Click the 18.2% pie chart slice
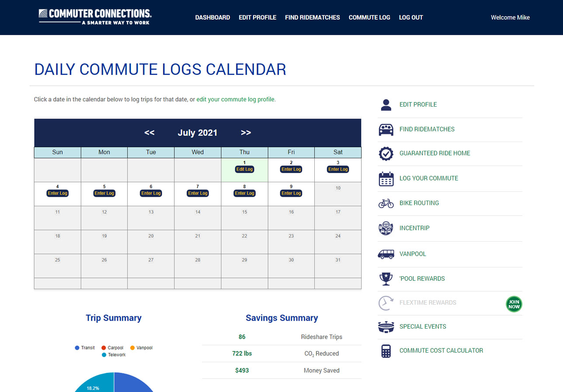Image resolution: width=563 pixels, height=392 pixels. pyautogui.click(x=96, y=383)
